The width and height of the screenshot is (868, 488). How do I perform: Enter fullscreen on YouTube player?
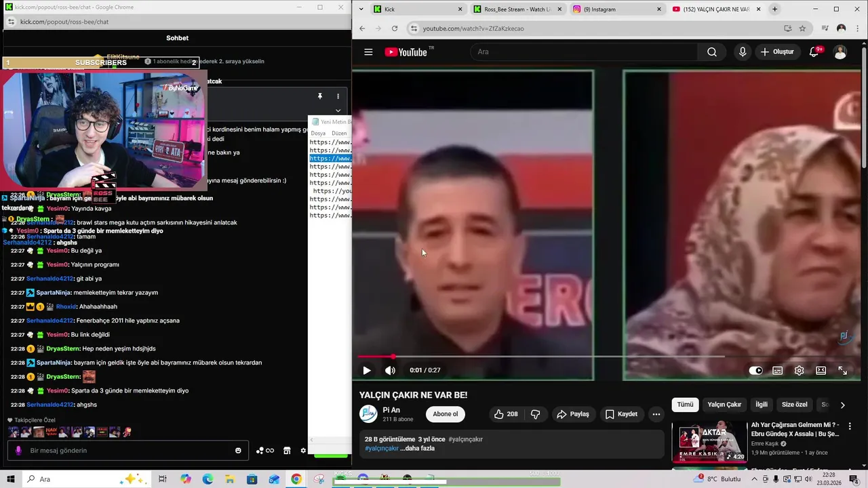pos(843,370)
